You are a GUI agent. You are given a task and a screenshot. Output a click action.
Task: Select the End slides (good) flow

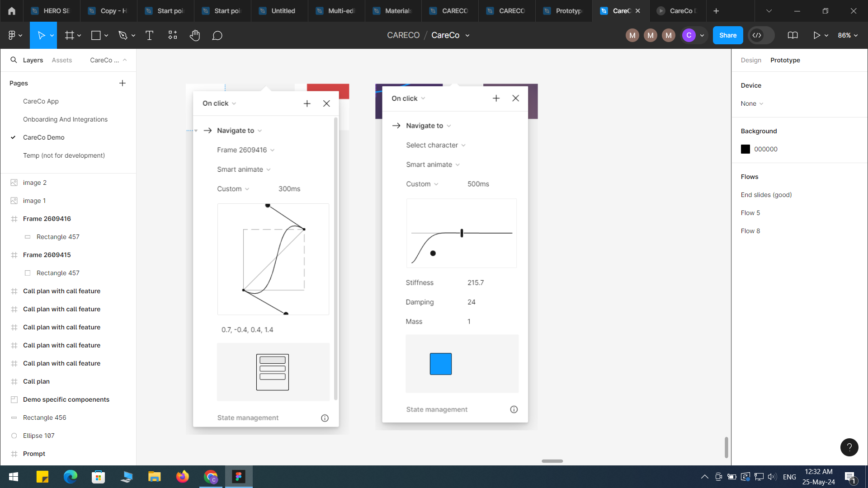click(766, 195)
